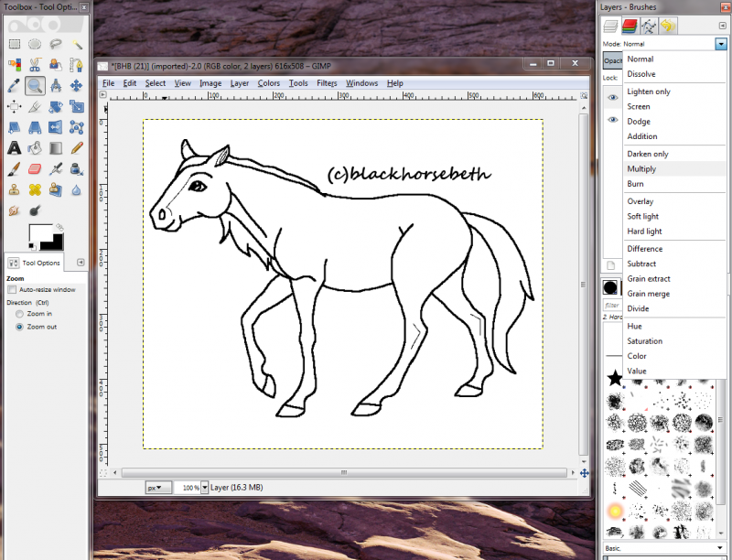The image size is (732, 560).
Task: Toggle visibility eye of the upper layer
Action: (x=613, y=98)
